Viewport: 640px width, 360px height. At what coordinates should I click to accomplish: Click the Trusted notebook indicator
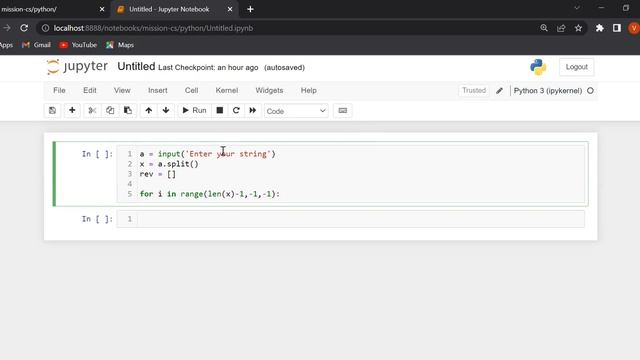pyautogui.click(x=474, y=91)
